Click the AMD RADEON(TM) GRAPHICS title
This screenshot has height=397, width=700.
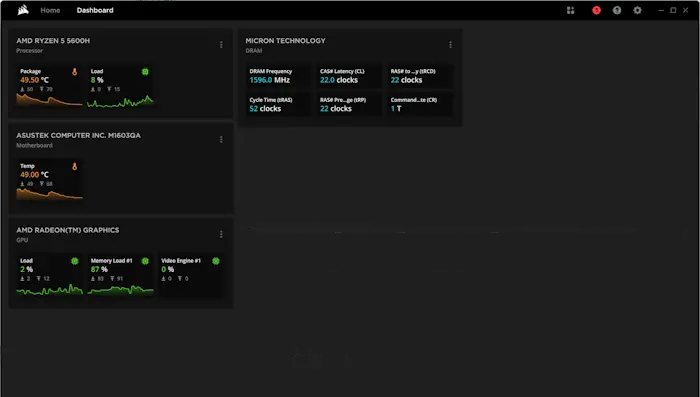coord(67,230)
